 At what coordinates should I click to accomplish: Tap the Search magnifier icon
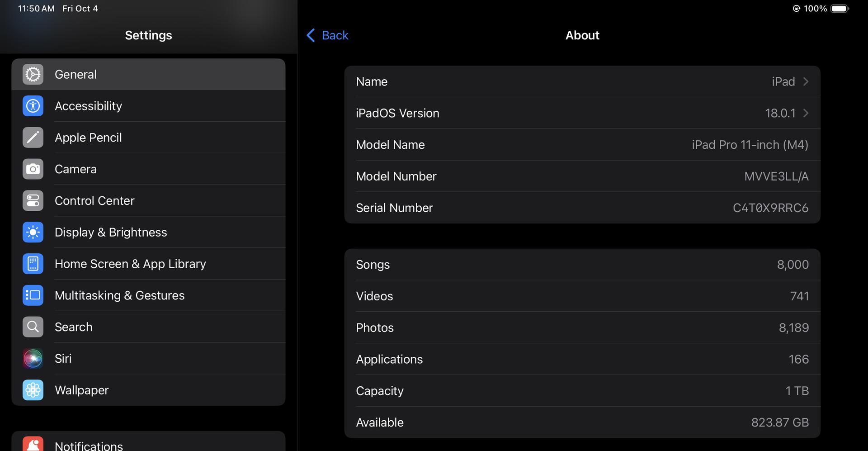tap(33, 327)
